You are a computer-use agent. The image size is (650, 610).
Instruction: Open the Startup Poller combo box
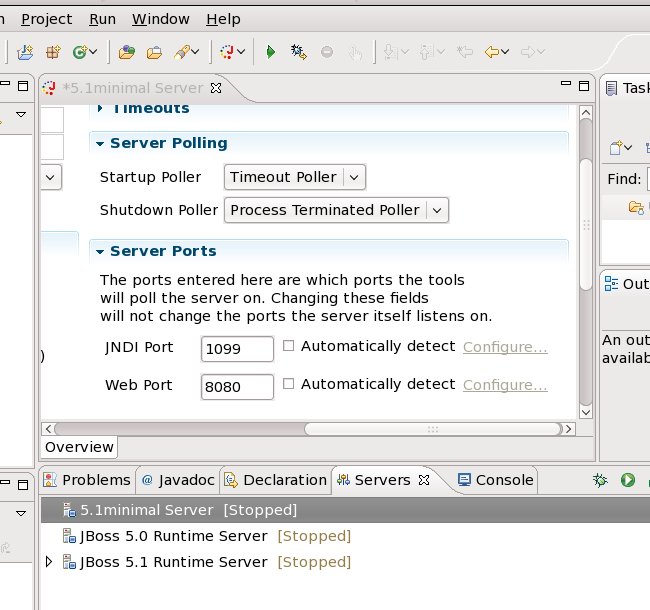[295, 177]
